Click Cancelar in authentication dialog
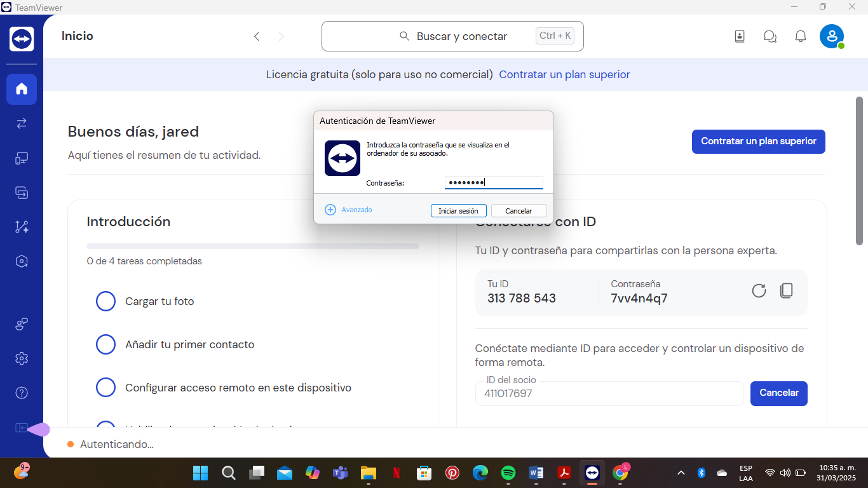 [x=519, y=210]
